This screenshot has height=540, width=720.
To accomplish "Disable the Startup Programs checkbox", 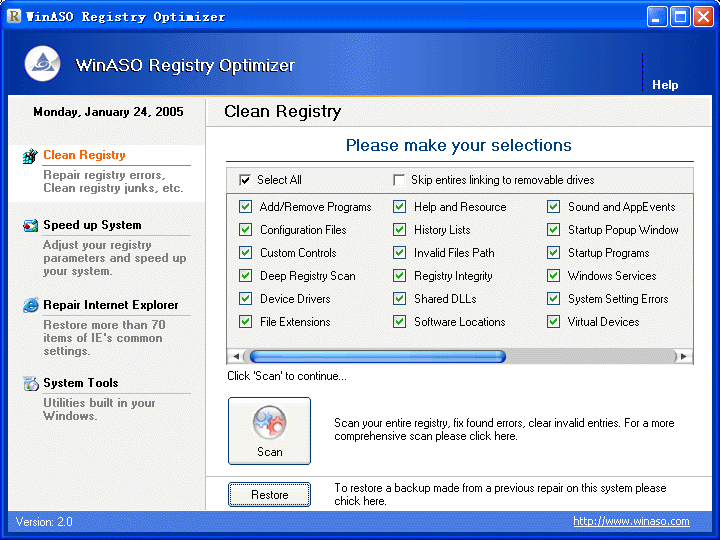I will click(553, 253).
